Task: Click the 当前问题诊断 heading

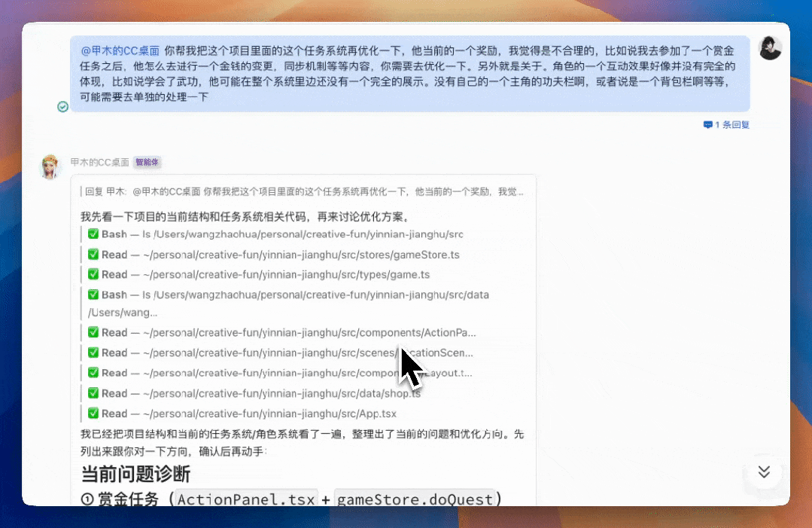Action: click(135, 474)
